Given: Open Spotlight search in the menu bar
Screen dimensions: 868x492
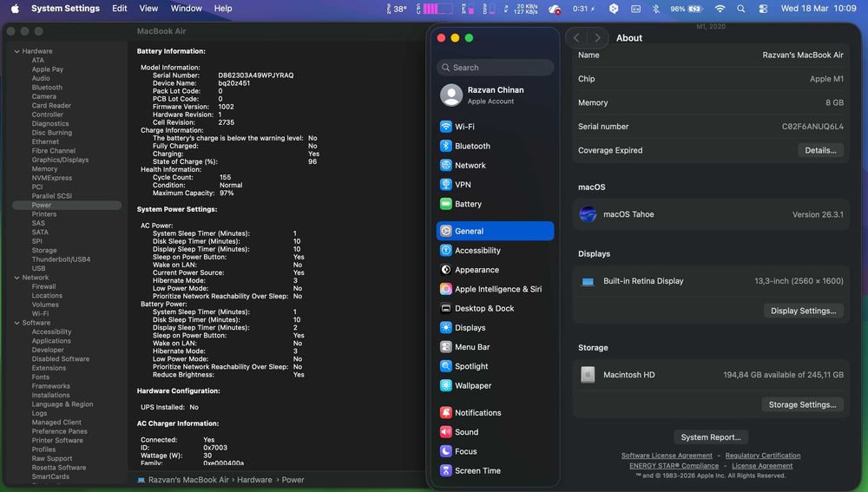Looking at the screenshot, I should click(740, 9).
